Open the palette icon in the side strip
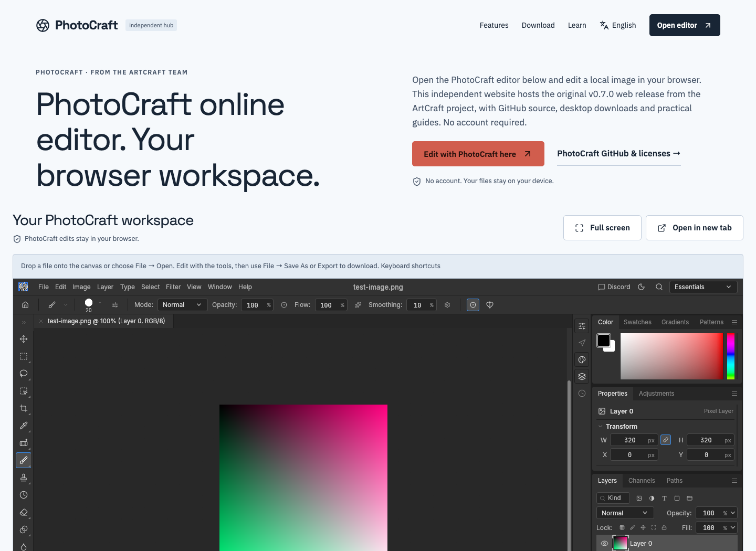This screenshot has height=551, width=756. [x=582, y=359]
